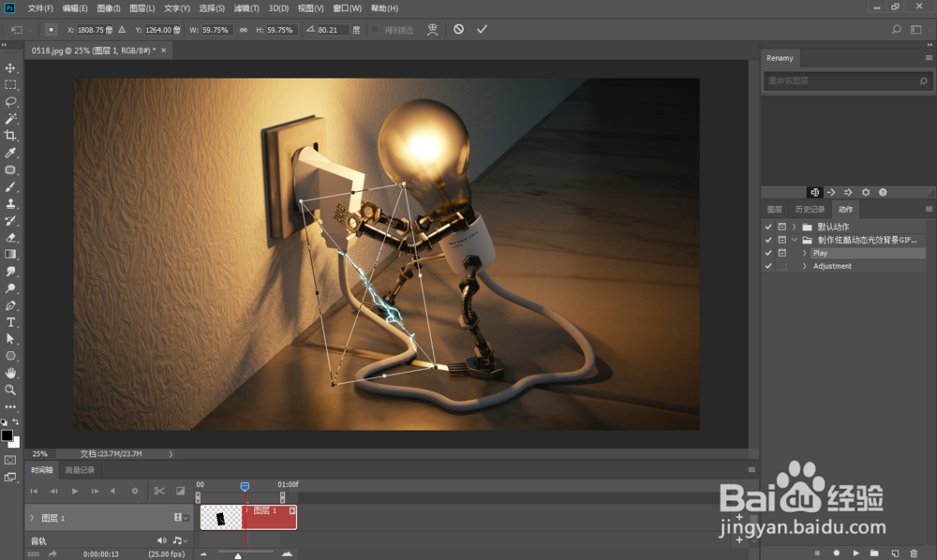Select the Smudge tool
The image size is (937, 560).
click(x=10, y=272)
